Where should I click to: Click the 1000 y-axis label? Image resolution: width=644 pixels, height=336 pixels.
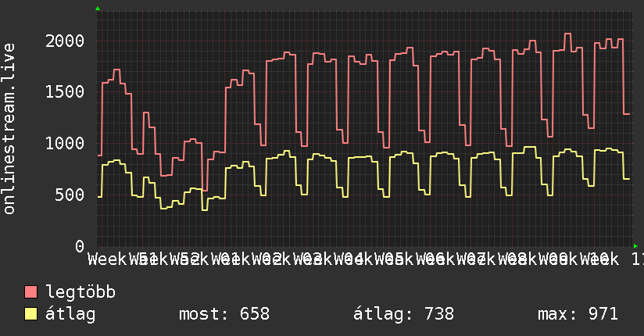click(x=65, y=143)
